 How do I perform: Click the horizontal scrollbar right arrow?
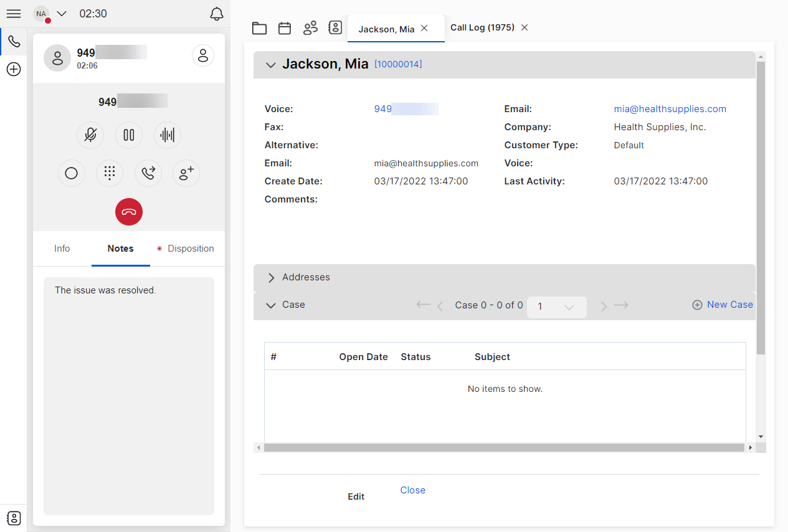(x=751, y=447)
